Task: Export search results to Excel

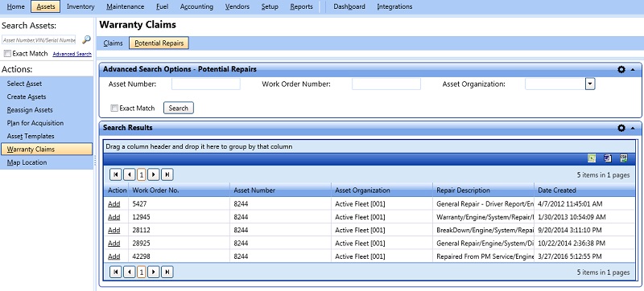Action: coord(592,158)
